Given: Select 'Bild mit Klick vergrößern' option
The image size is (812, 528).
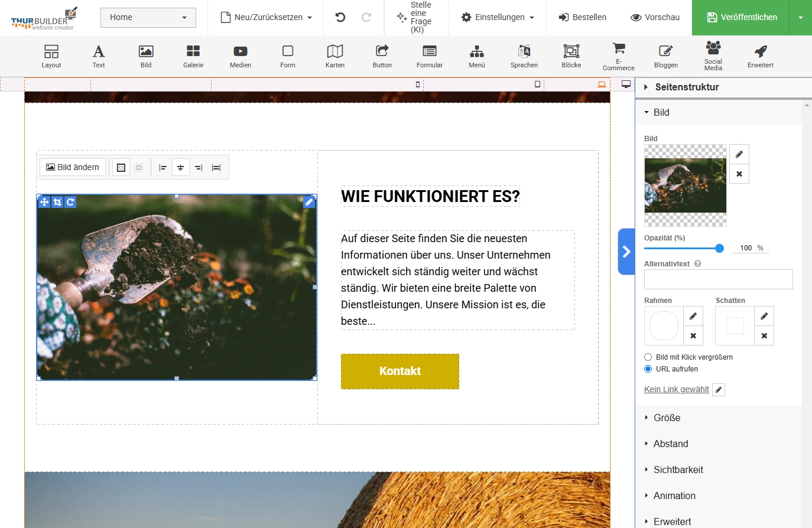Looking at the screenshot, I should pos(648,357).
